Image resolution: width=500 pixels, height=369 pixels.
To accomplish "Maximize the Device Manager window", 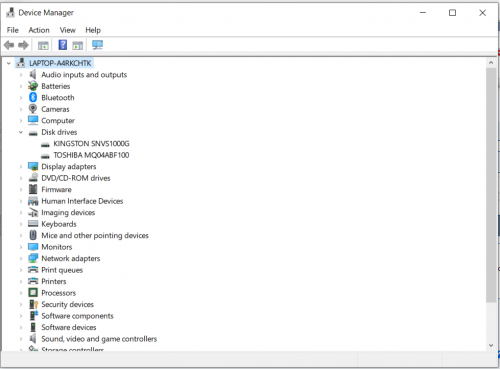I will pyautogui.click(x=452, y=13).
